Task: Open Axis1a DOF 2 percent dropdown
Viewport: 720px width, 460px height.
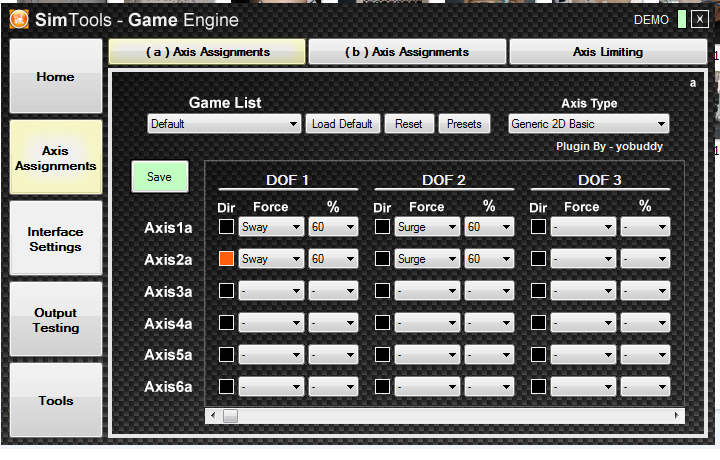Action: point(489,227)
